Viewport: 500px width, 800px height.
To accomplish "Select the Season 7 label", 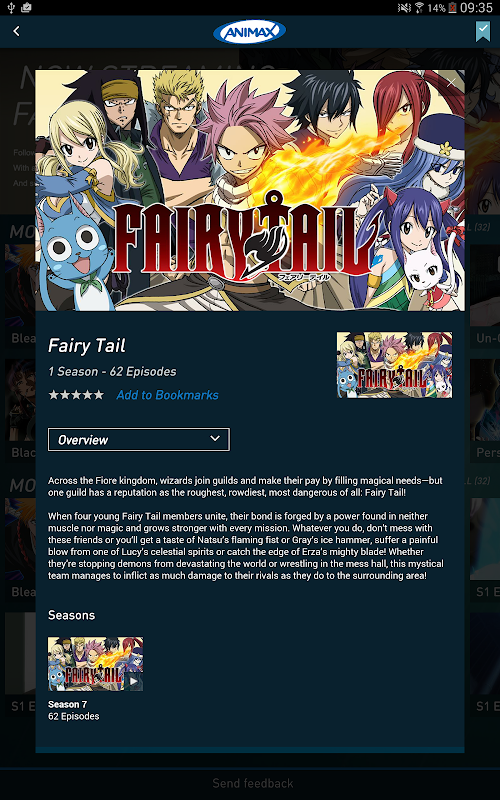I will pyautogui.click(x=67, y=704).
